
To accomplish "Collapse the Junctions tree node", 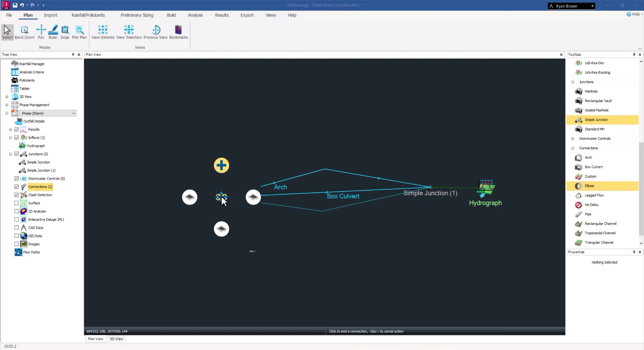I will tap(10, 154).
